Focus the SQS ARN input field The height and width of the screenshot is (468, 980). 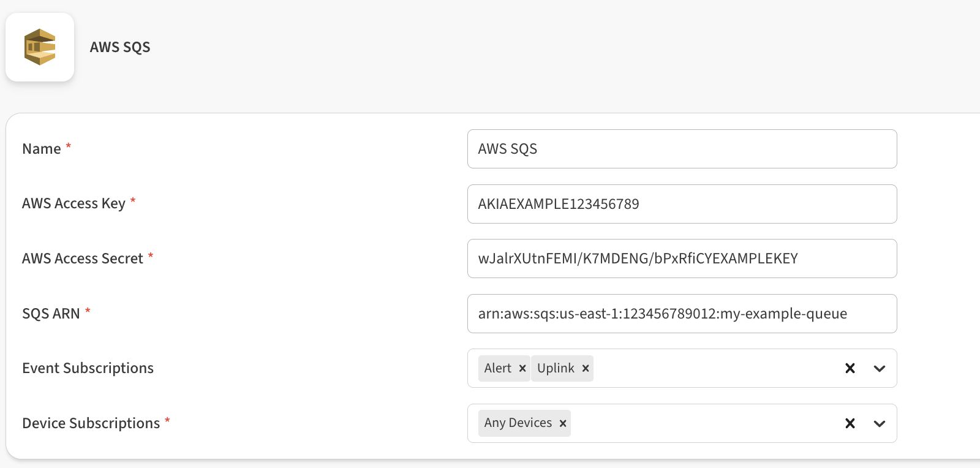[x=682, y=314]
